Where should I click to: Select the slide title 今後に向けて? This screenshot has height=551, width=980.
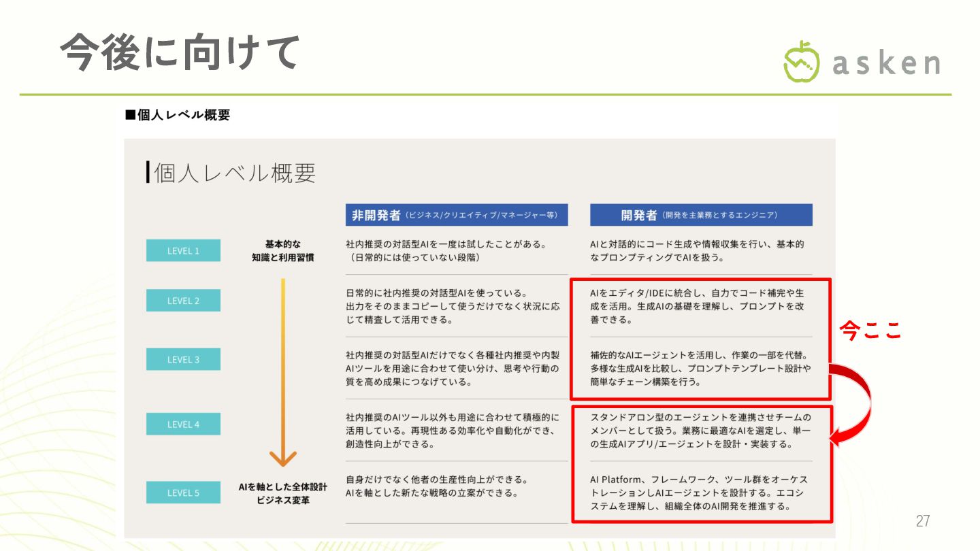pyautogui.click(x=180, y=52)
